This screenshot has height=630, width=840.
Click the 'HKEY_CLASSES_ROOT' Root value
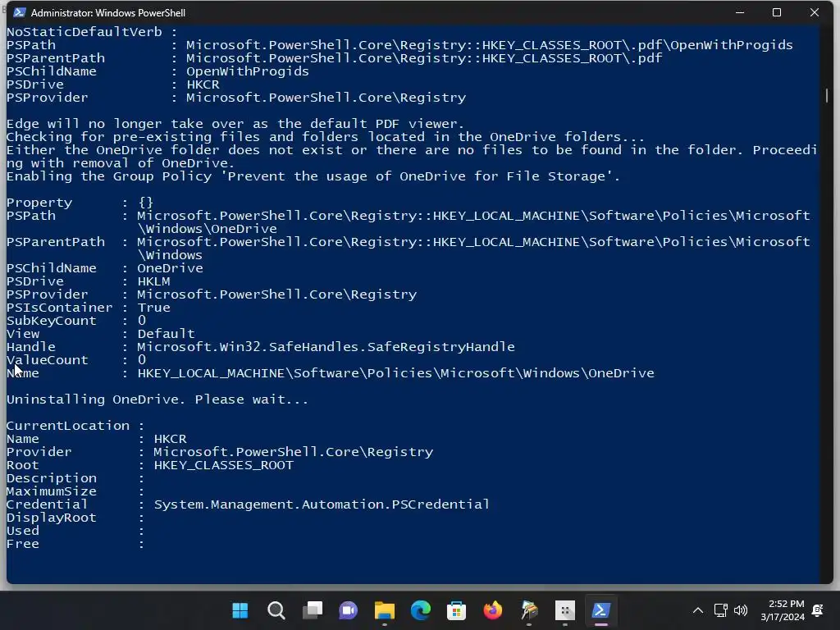223,465
